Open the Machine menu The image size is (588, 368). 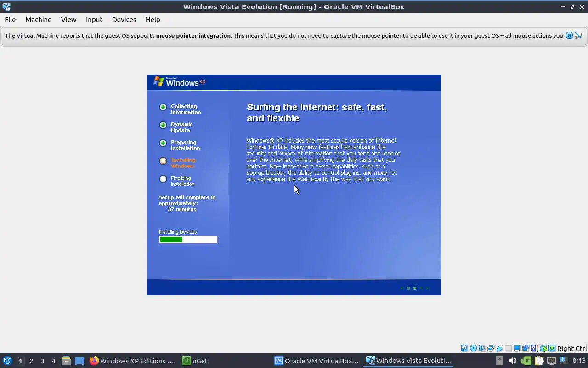[38, 20]
